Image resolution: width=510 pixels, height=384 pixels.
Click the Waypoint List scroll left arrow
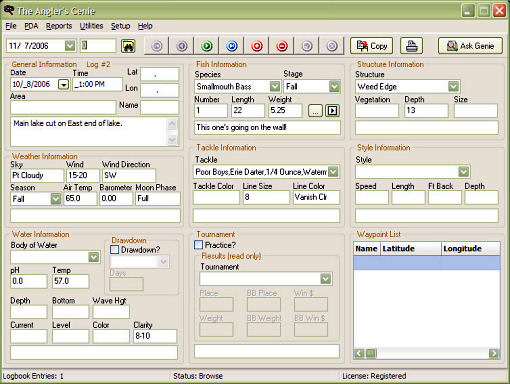pyautogui.click(x=359, y=353)
